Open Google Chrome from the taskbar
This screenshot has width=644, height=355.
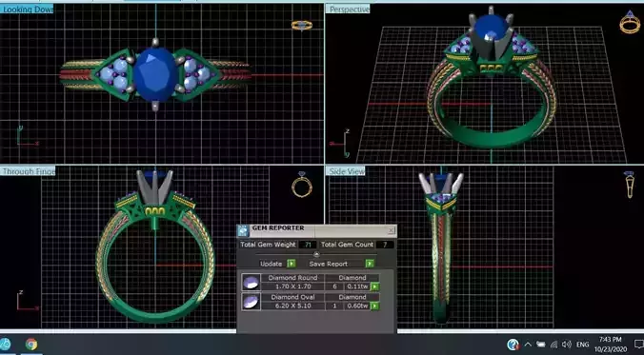tap(31, 344)
